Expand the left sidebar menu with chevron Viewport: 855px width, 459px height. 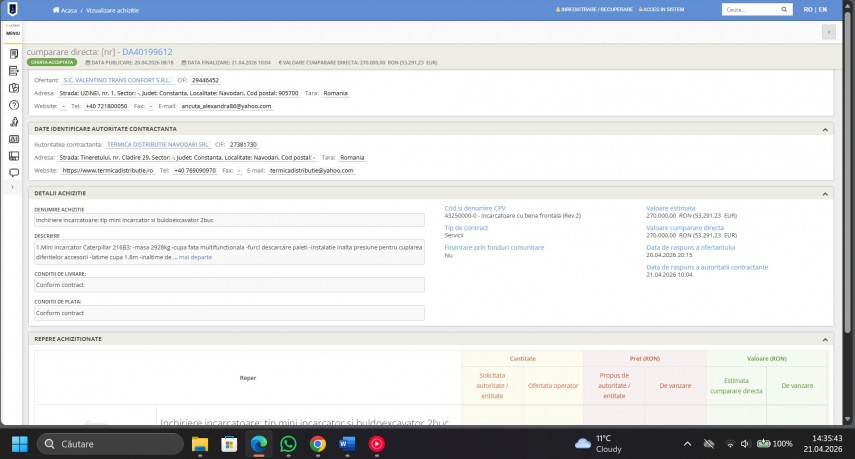coord(13,187)
